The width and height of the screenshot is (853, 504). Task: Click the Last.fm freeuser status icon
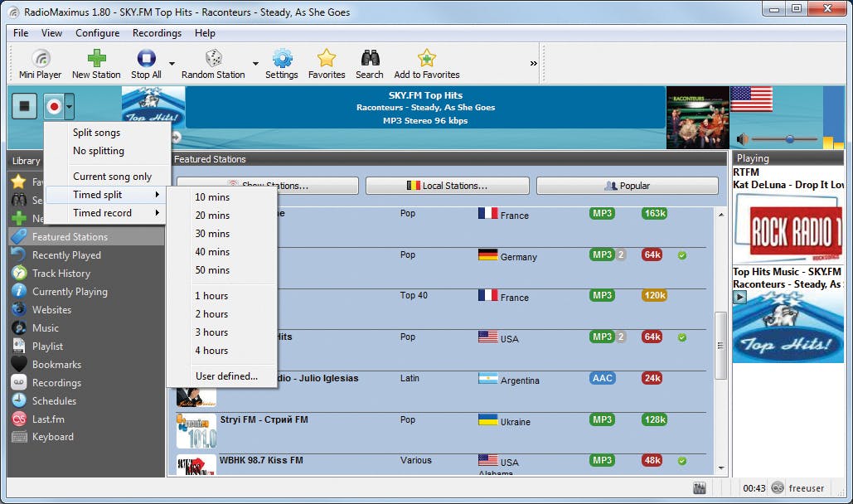(x=778, y=487)
